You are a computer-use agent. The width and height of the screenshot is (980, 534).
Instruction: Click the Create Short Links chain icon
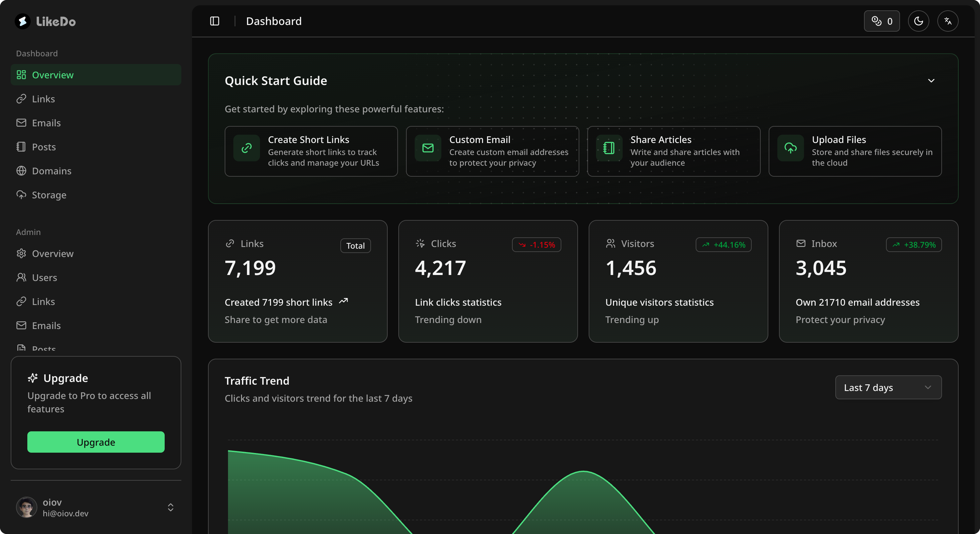[247, 149]
